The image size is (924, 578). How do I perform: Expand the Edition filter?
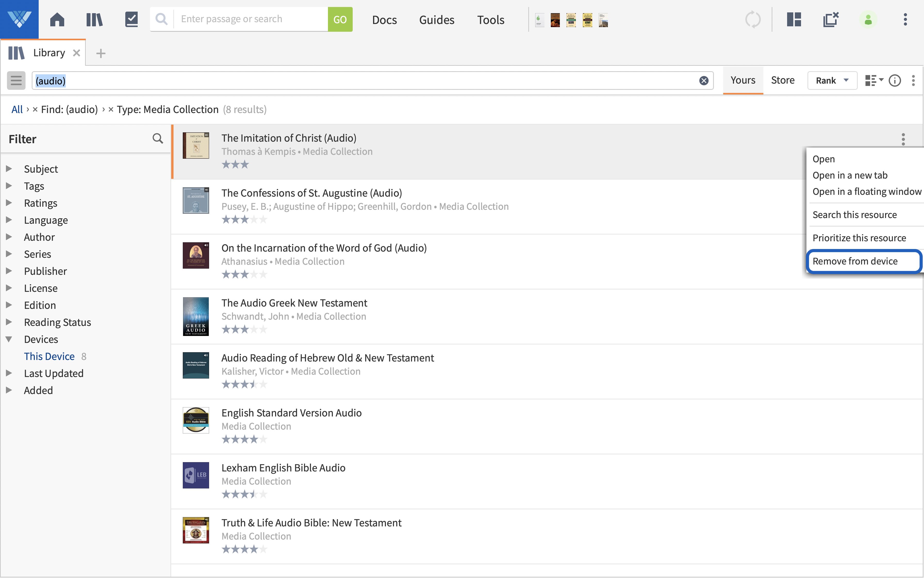pyautogui.click(x=9, y=305)
